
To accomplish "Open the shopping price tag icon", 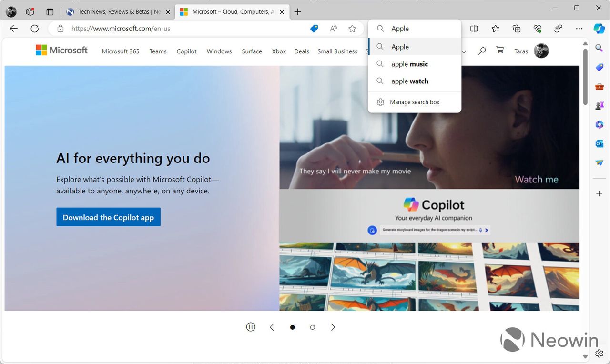I will 314,29.
